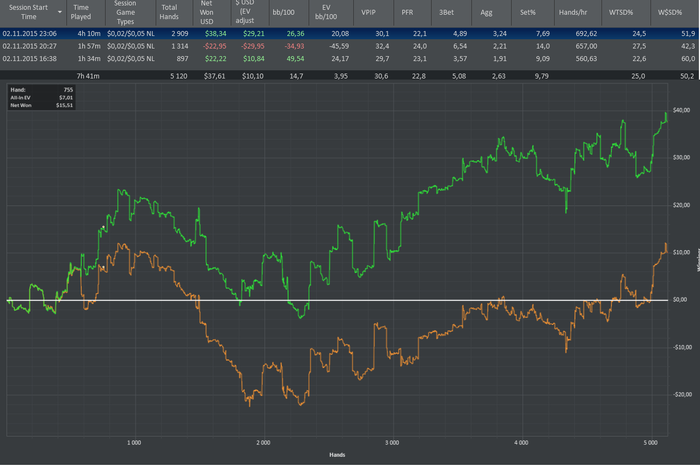The width and height of the screenshot is (700, 466).
Task: Click summary total time 7h 41m
Action: 88,76
